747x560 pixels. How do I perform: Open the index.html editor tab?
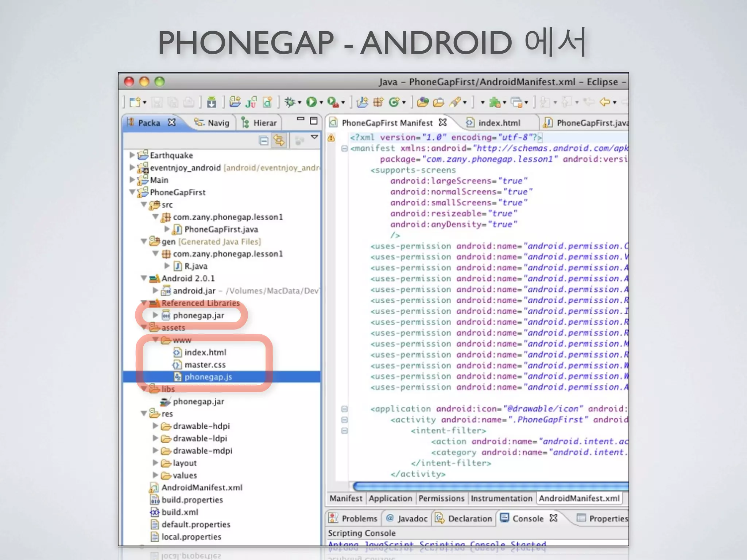pos(493,123)
